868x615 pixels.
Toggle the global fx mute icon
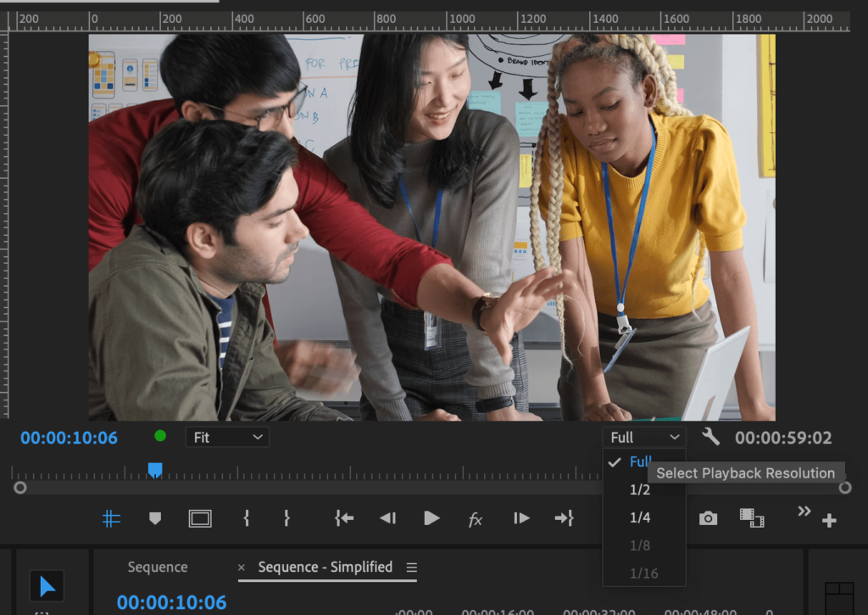coord(475,520)
